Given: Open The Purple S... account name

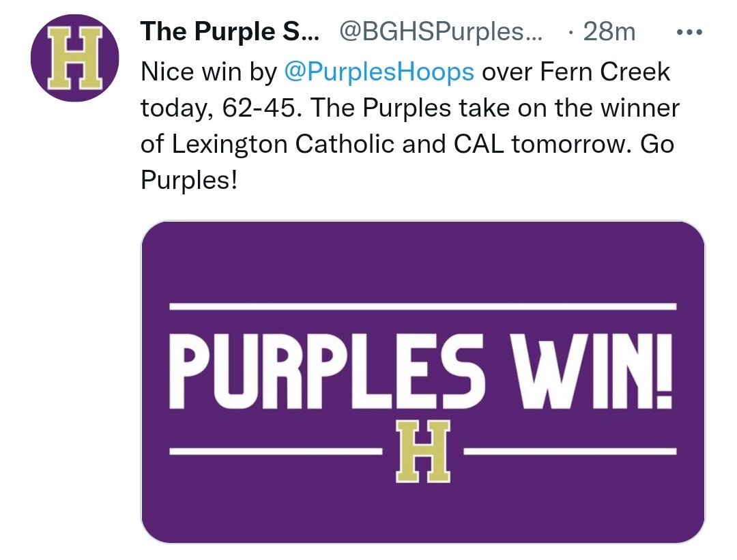Looking at the screenshot, I should click(230, 32).
